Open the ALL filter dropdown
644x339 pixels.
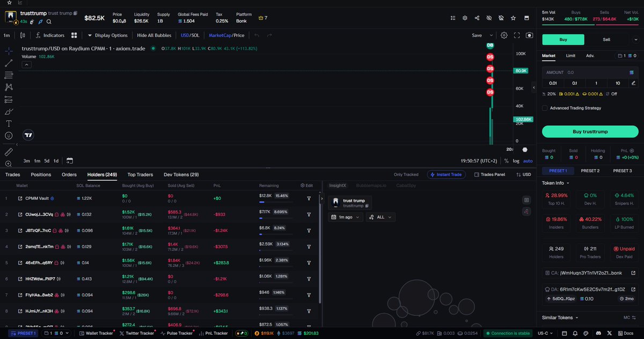point(380,217)
